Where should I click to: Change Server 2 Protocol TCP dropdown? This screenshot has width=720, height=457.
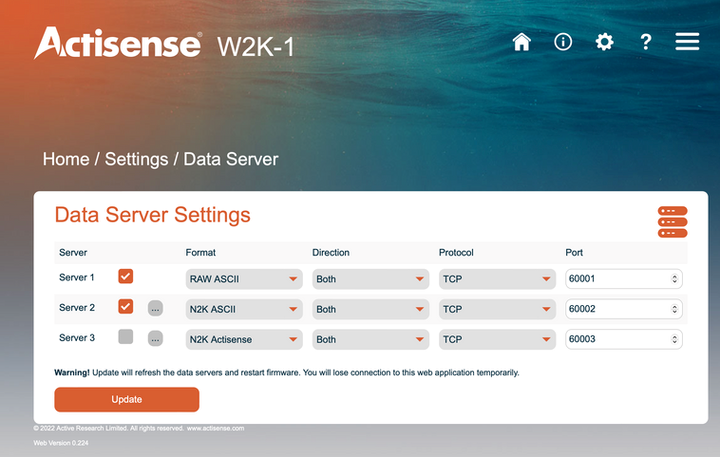pyautogui.click(x=497, y=309)
